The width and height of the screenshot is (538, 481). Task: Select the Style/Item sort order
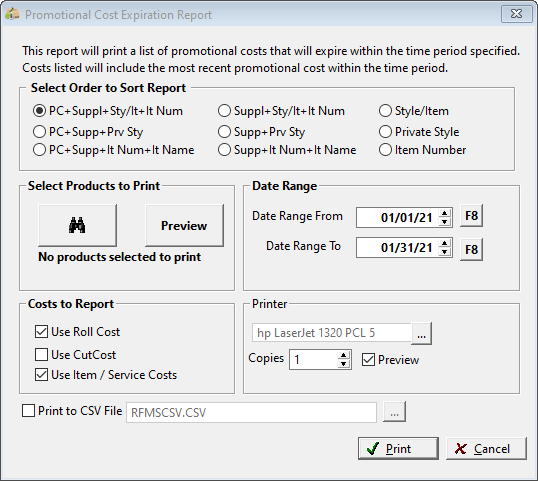tap(385, 111)
